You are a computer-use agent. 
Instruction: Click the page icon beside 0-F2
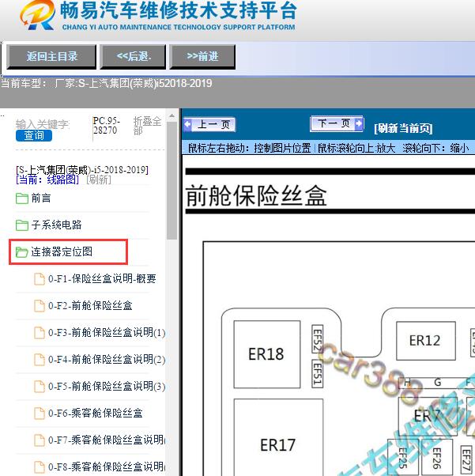[x=40, y=306]
